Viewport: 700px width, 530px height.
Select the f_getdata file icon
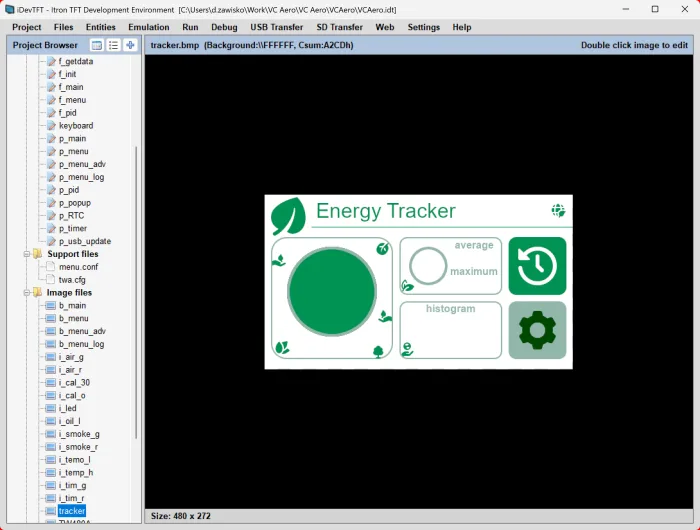(x=52, y=61)
